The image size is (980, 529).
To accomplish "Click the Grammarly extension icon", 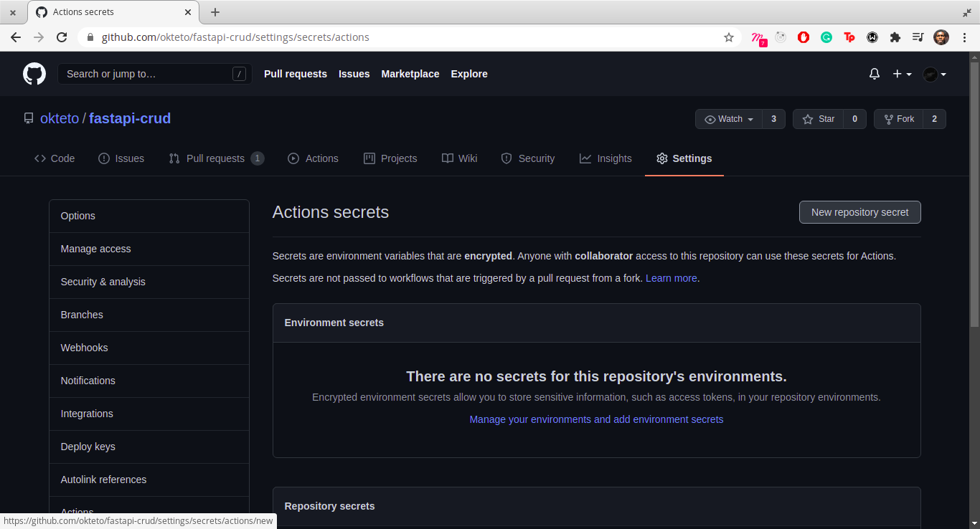I will [x=826, y=37].
